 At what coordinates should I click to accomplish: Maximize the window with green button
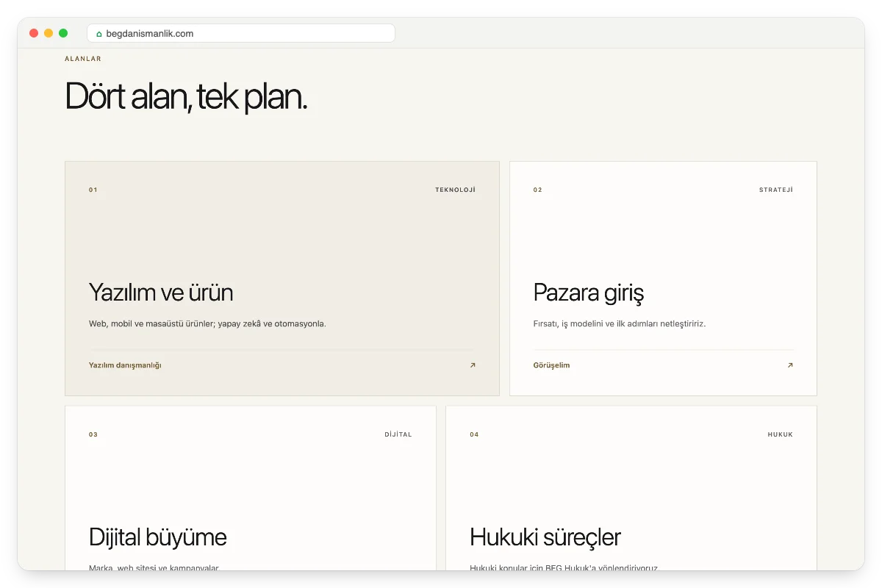pyautogui.click(x=63, y=33)
